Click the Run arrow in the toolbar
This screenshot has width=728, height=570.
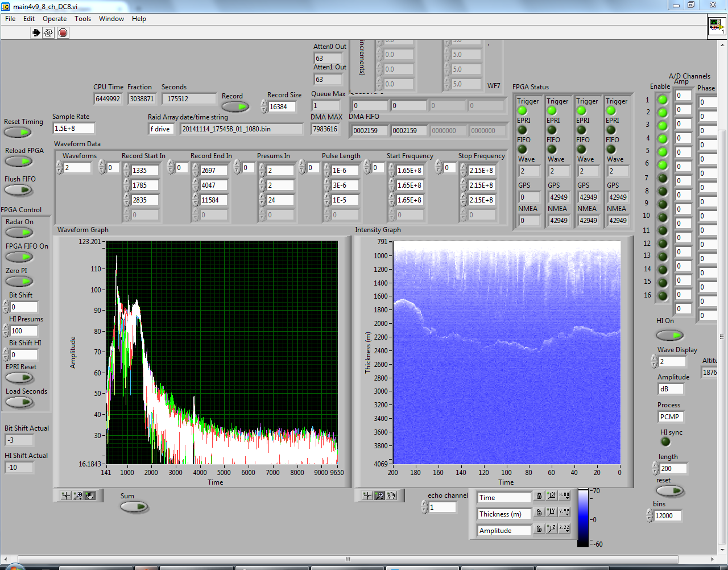coord(36,32)
